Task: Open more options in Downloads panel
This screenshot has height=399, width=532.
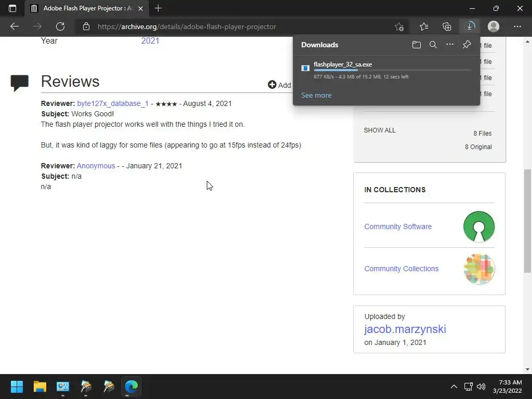Action: tap(450, 45)
